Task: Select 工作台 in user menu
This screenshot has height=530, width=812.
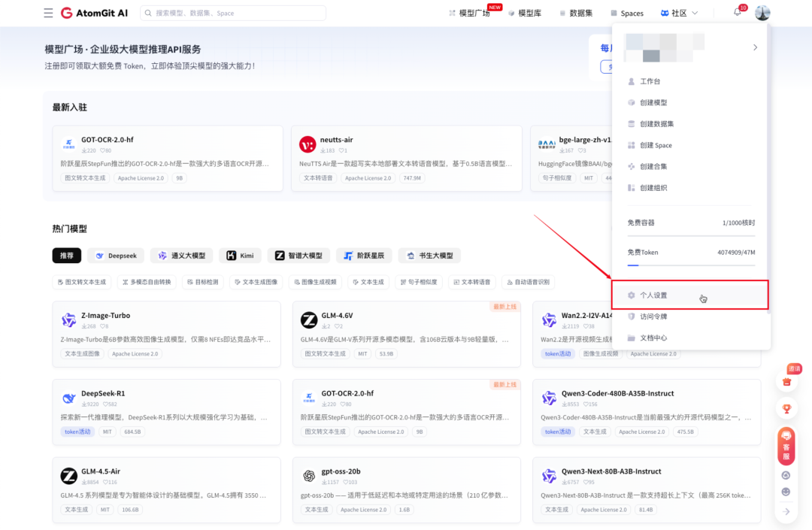Action: (692, 81)
